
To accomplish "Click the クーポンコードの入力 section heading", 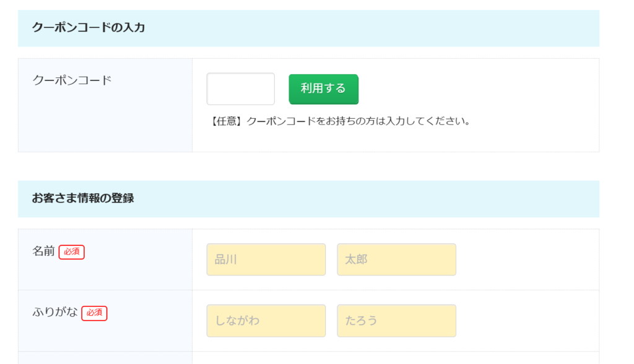I will click(89, 28).
